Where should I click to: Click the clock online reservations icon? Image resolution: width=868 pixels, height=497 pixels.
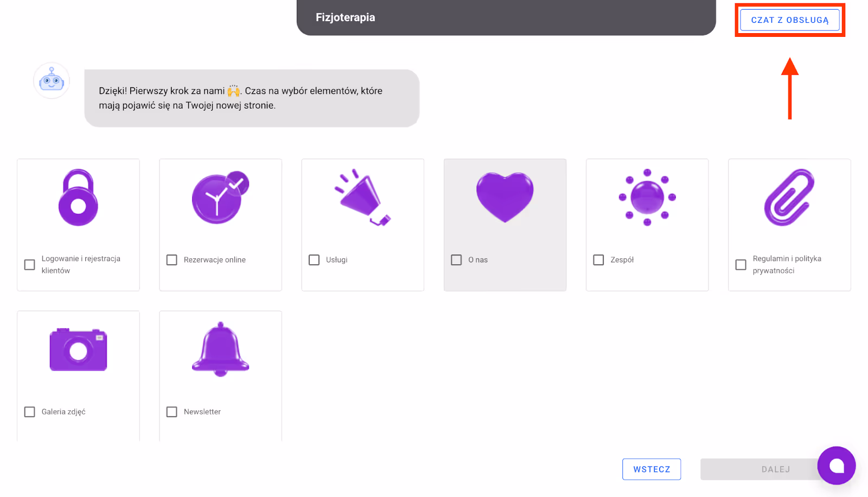click(x=220, y=197)
